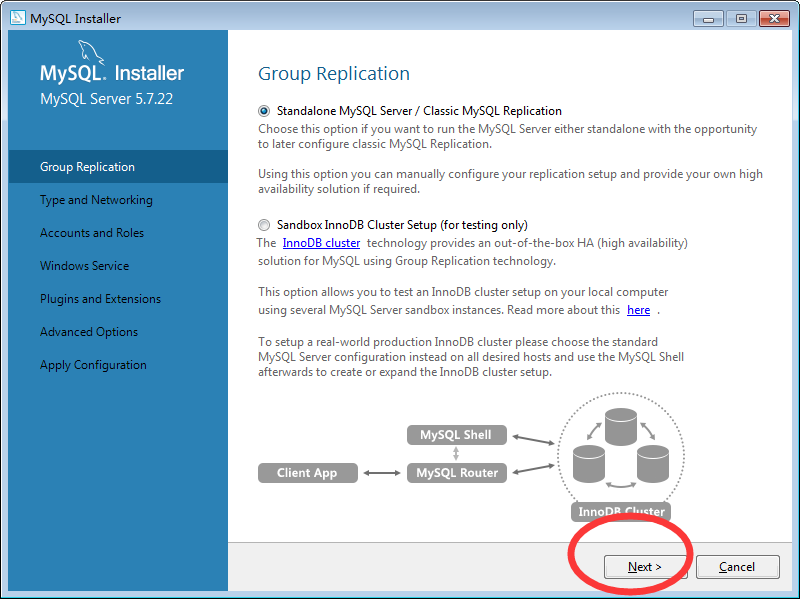Click the Cancel button
This screenshot has width=800, height=599.
(x=737, y=567)
